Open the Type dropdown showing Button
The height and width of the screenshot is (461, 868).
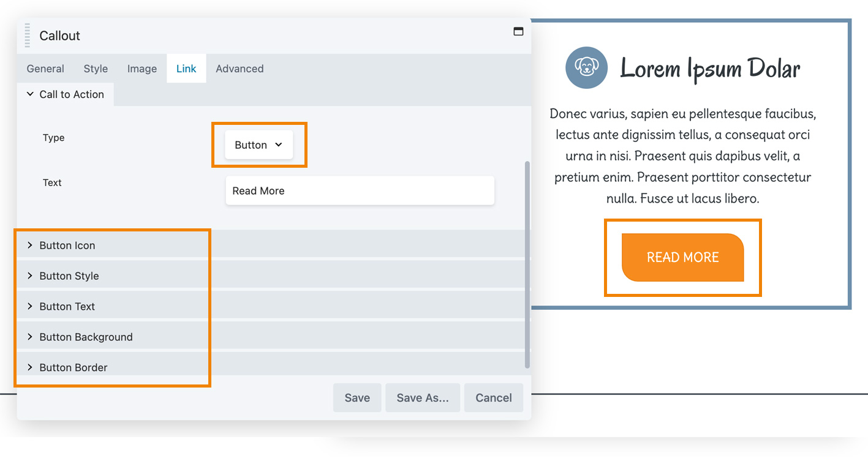pyautogui.click(x=259, y=145)
